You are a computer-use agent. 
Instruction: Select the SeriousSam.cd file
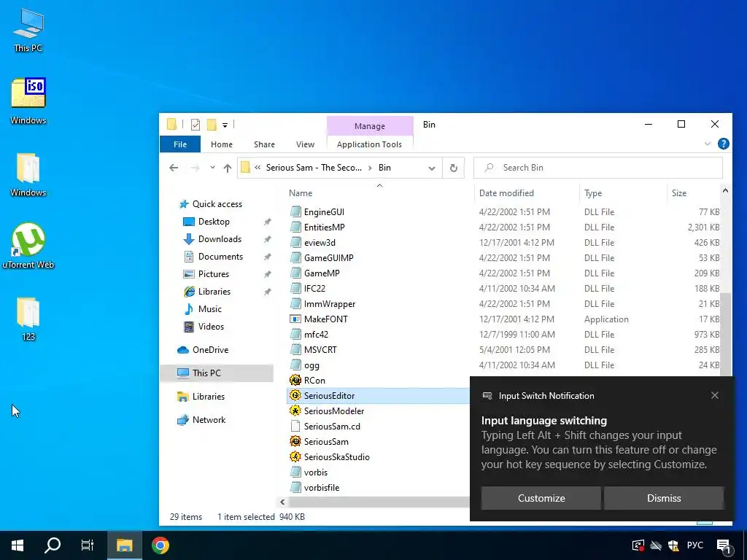pos(332,426)
